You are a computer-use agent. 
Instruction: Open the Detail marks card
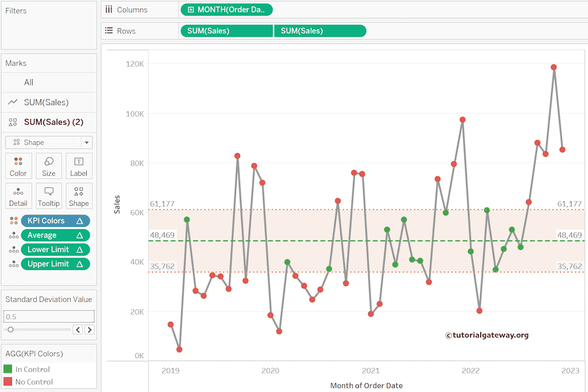pos(18,196)
